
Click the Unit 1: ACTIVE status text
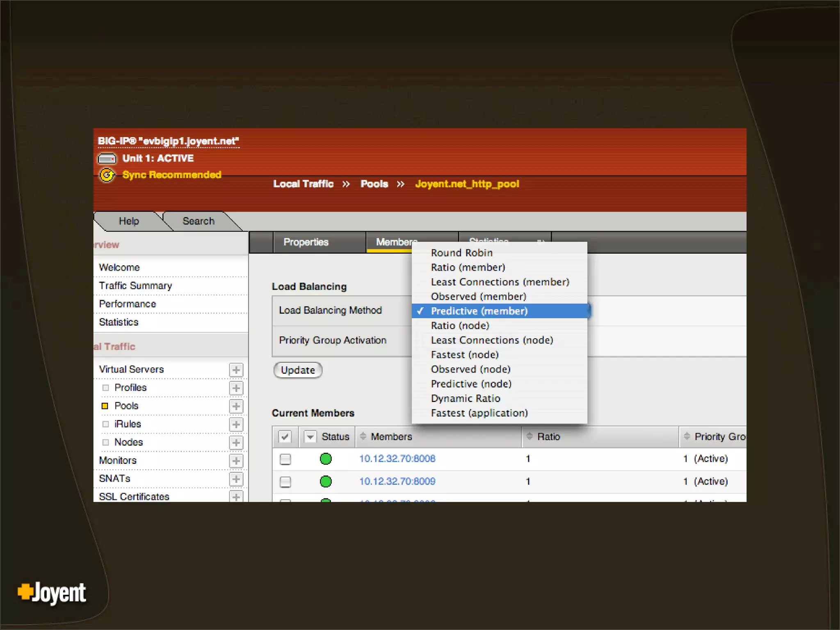(158, 158)
